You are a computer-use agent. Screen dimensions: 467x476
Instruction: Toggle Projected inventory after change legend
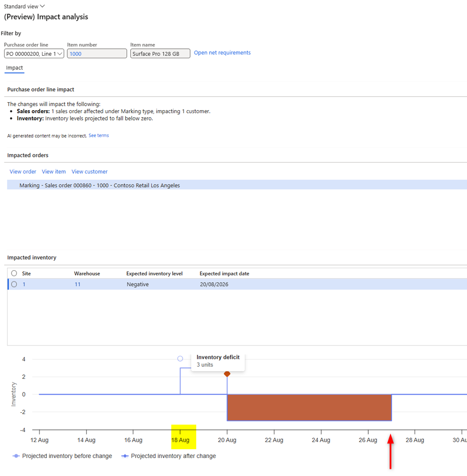[x=169, y=456]
